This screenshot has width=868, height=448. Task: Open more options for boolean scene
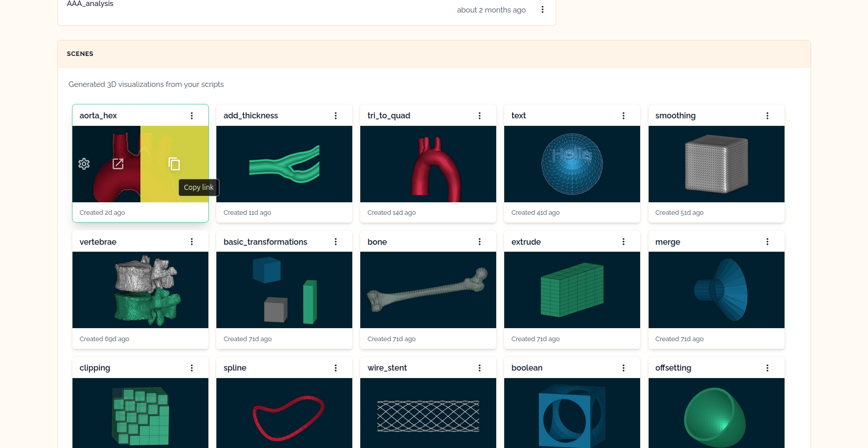pyautogui.click(x=623, y=368)
